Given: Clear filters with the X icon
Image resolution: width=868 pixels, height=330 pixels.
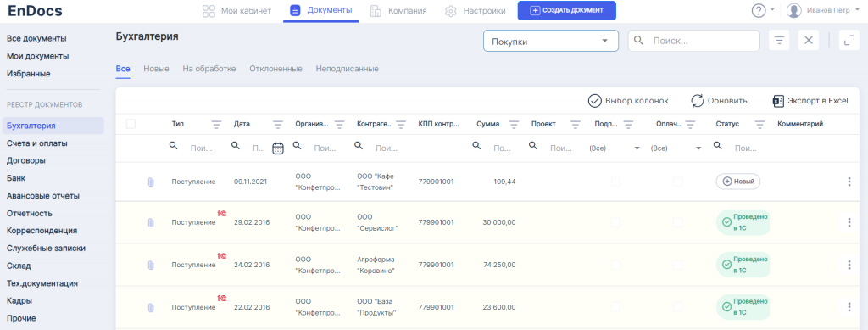Looking at the screenshot, I should tap(808, 41).
